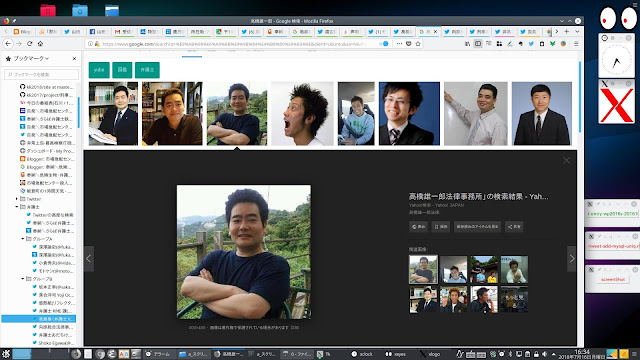Click the 表示 visit button in preview
The image size is (640, 360).
(418, 227)
